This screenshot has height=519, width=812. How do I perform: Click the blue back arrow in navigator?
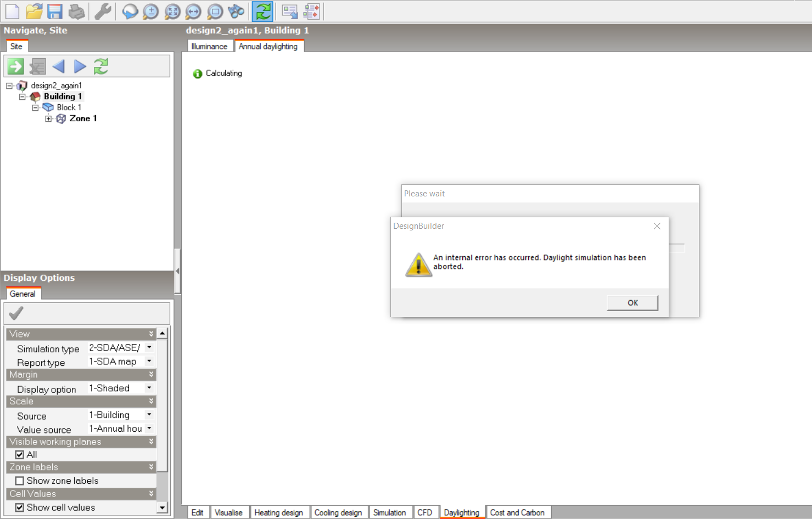point(58,66)
